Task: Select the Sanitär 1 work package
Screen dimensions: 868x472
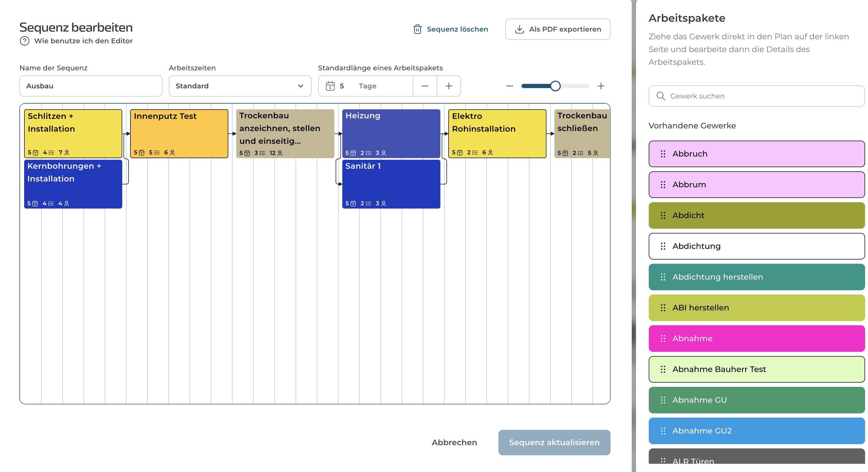Action: (391, 184)
